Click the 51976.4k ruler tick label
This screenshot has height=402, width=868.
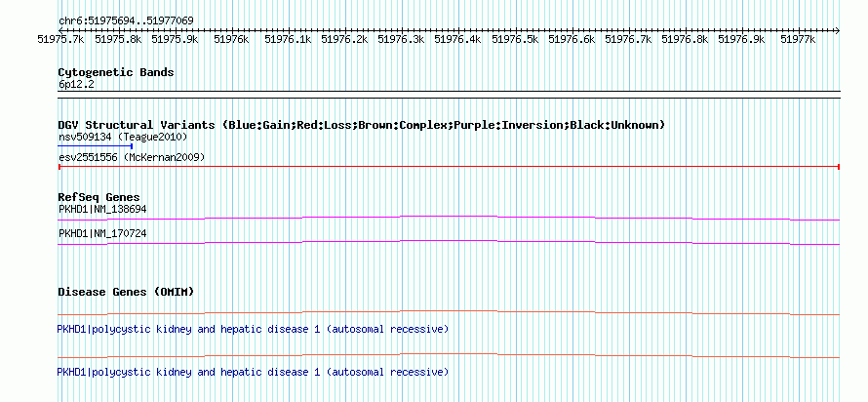(x=457, y=39)
